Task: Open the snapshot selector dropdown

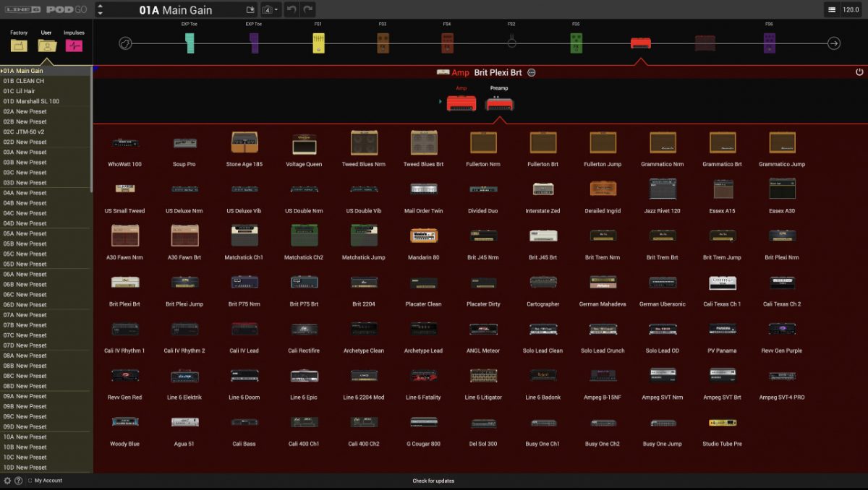Action: (271, 9)
